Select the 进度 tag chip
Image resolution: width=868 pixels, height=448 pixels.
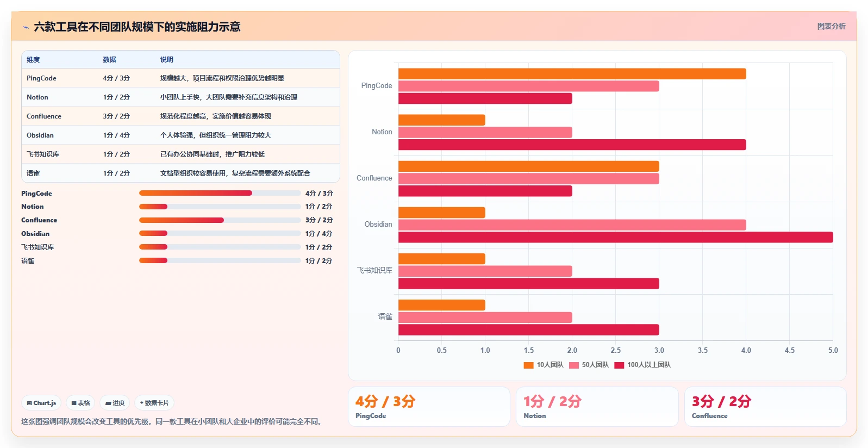pyautogui.click(x=115, y=403)
